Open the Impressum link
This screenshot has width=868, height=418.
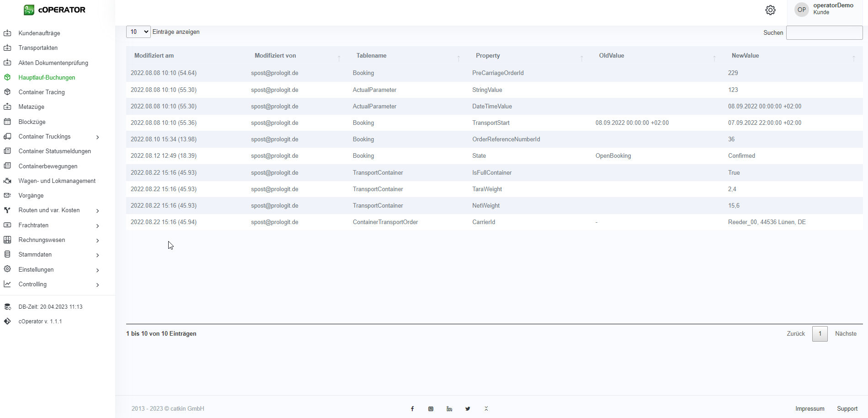coord(809,409)
